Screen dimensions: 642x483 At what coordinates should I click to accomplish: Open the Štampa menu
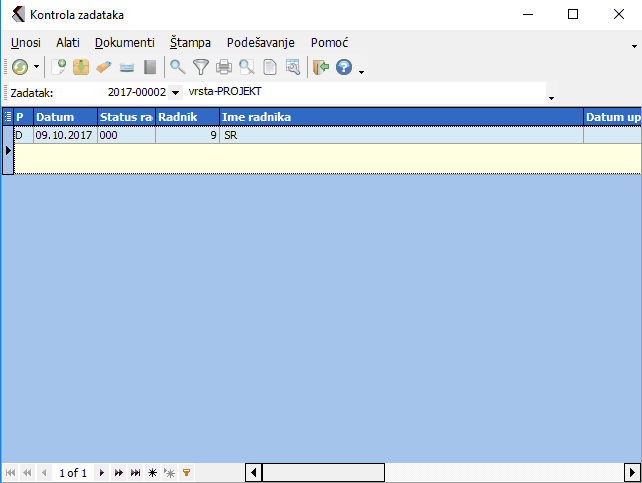pyautogui.click(x=190, y=43)
